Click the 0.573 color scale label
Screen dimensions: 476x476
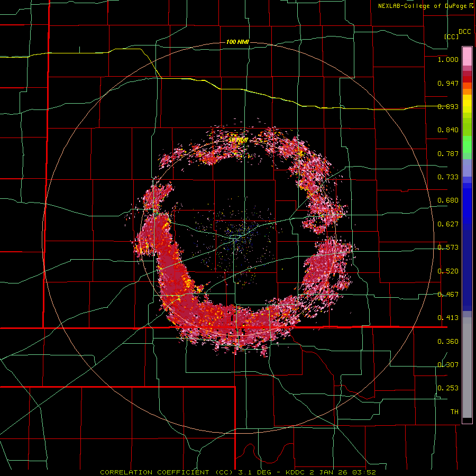448,248
